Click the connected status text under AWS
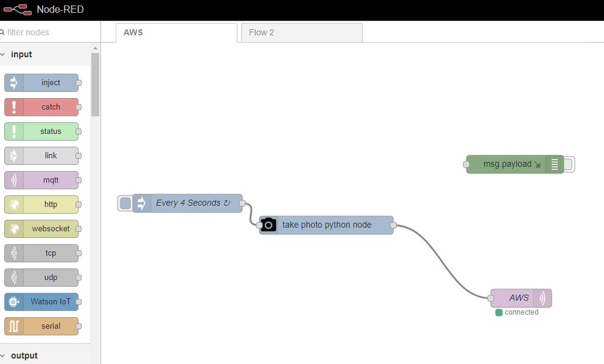The image size is (604, 364). click(x=522, y=312)
